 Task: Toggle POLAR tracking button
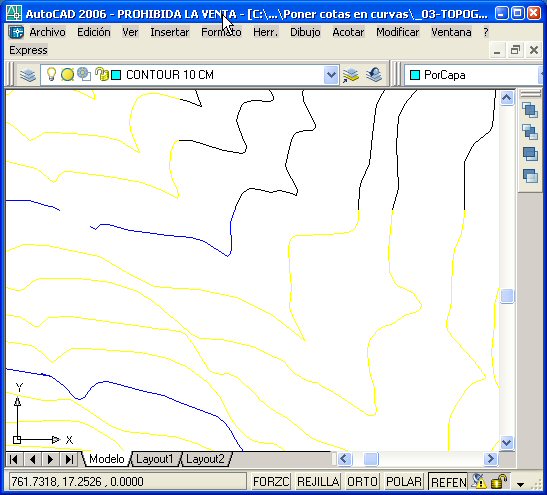(404, 482)
